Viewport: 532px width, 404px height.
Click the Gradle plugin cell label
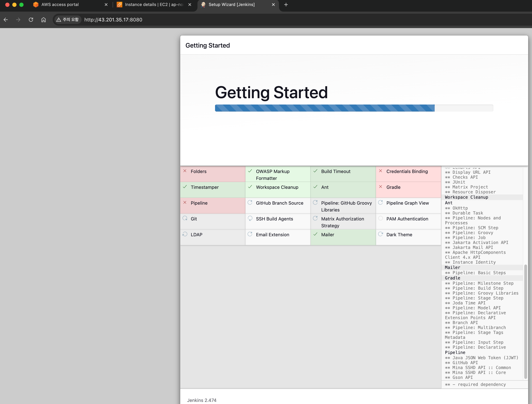coord(394,187)
